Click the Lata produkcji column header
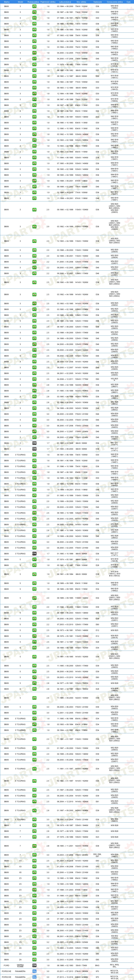 (x=65, y=2)
